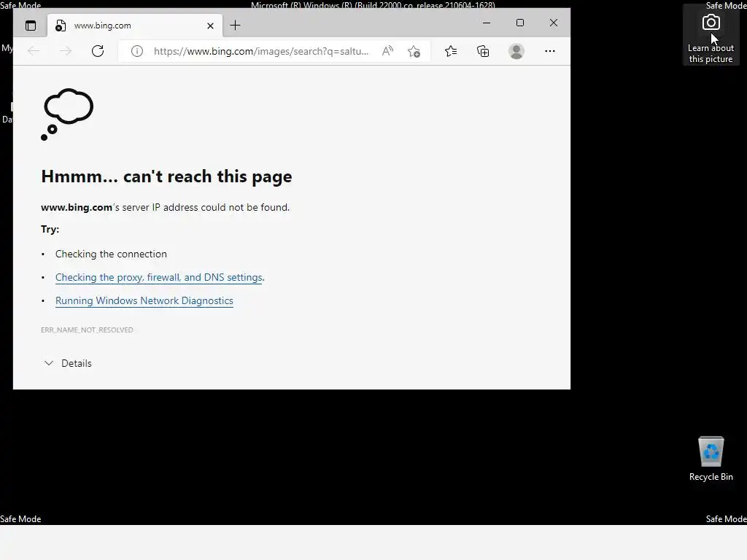The height and width of the screenshot is (560, 747).
Task: Click the Forward arrow button
Action: point(66,52)
